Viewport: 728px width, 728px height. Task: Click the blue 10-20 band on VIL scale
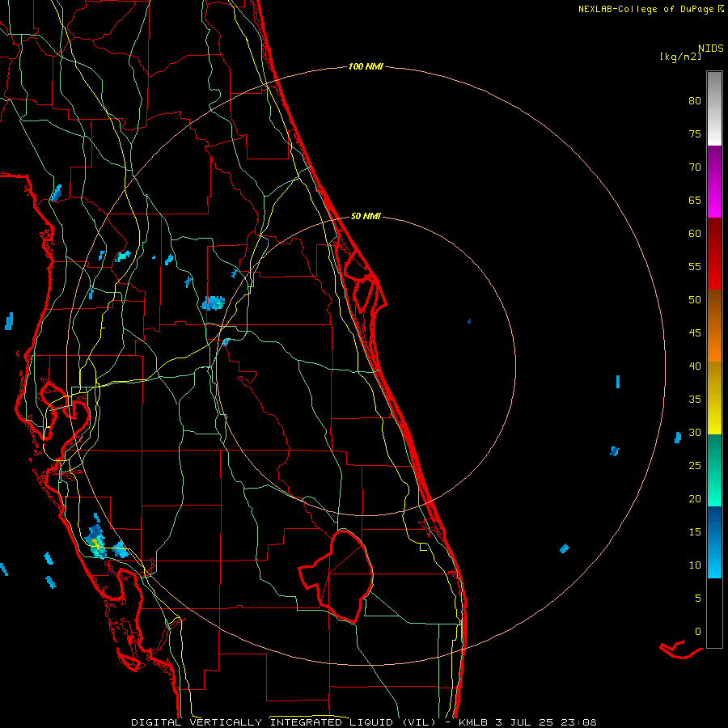tap(714, 542)
